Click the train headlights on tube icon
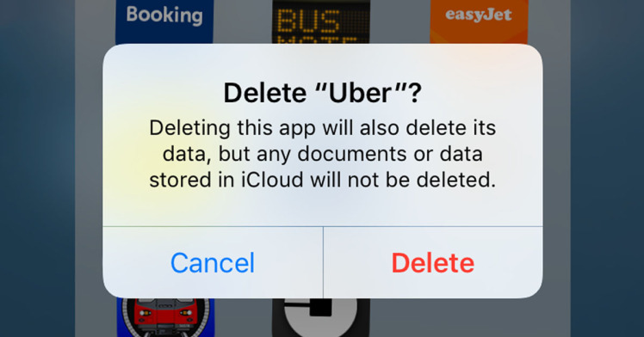The image size is (644, 337). (165, 313)
